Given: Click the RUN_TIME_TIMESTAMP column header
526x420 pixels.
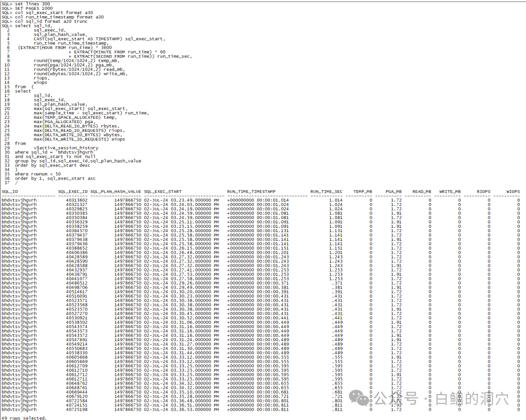Looking at the screenshot, I should [x=251, y=192].
